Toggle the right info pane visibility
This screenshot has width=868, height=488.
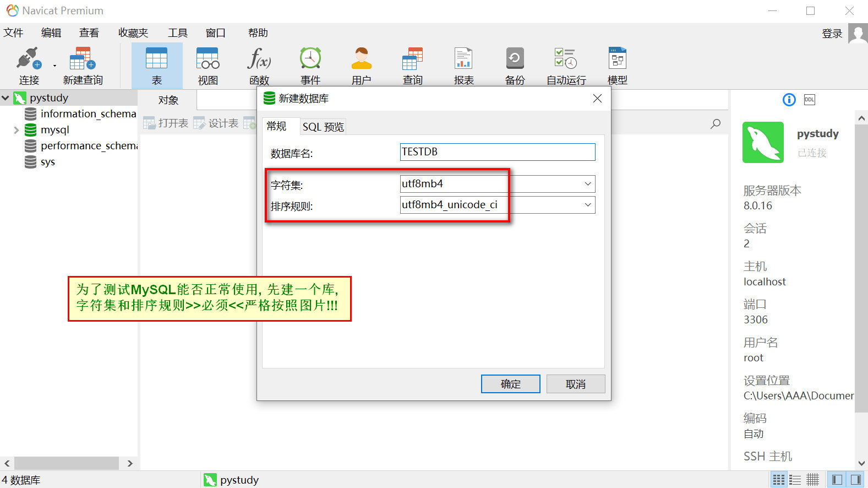point(855,480)
